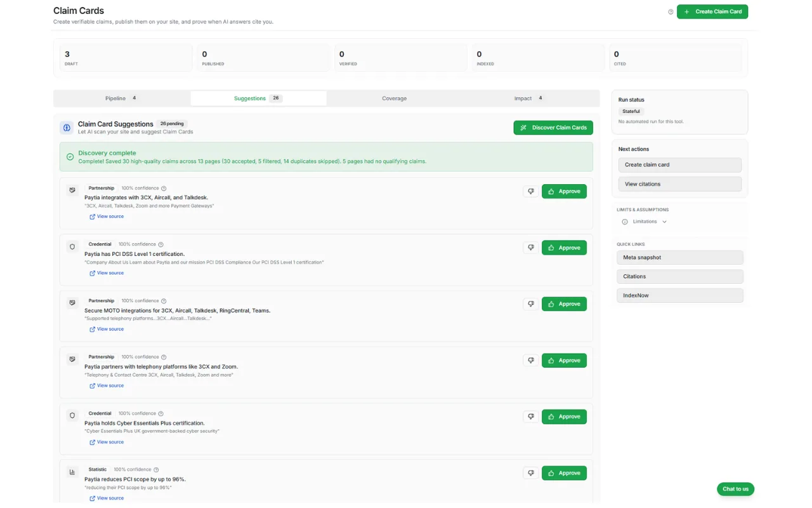Viewport: 812px width, 508px height.
Task: View source for 'Paytia integrates with 3CX' claim
Action: [x=107, y=217]
